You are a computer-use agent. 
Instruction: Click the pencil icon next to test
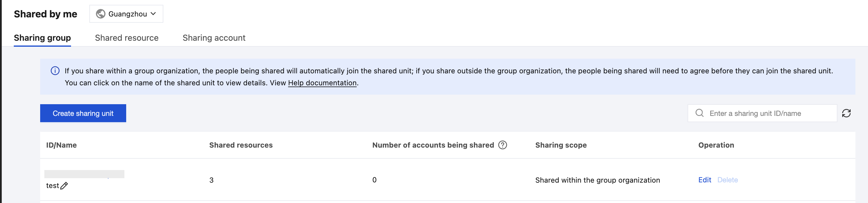pos(64,186)
